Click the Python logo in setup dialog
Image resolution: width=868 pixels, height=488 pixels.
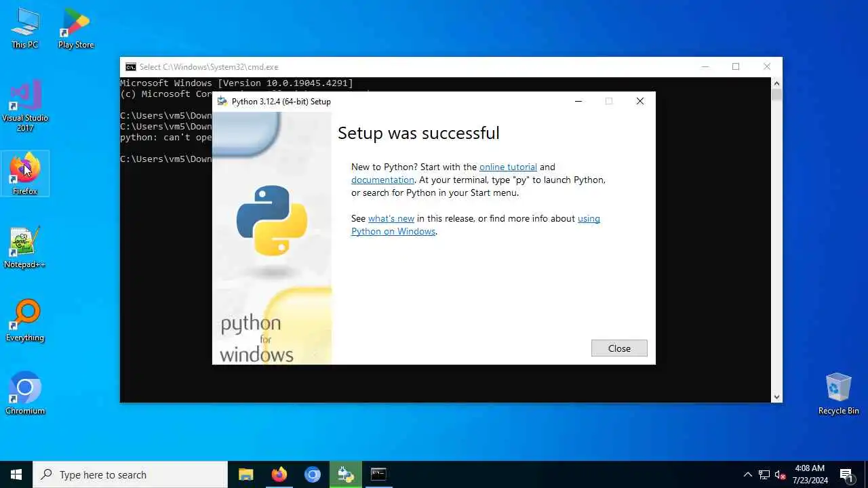click(x=272, y=220)
